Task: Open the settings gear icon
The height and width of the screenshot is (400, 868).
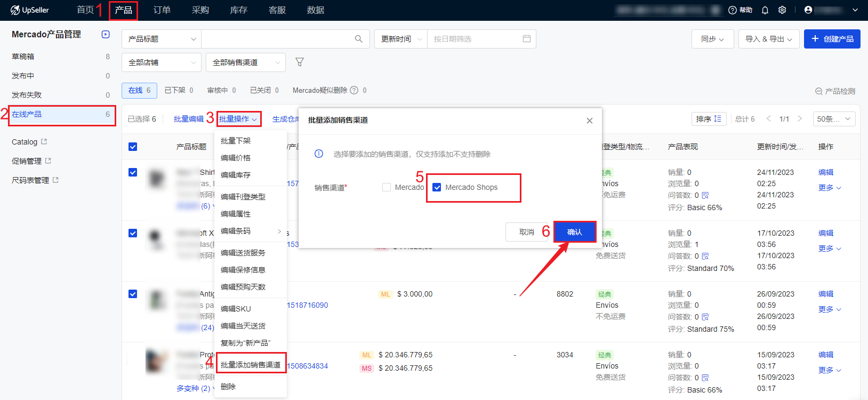Action: pyautogui.click(x=782, y=10)
